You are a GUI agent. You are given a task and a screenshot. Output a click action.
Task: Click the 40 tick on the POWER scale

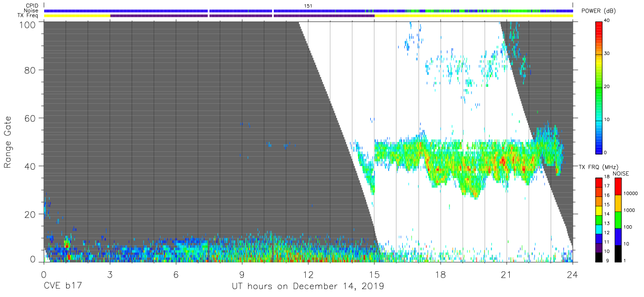[607, 21]
